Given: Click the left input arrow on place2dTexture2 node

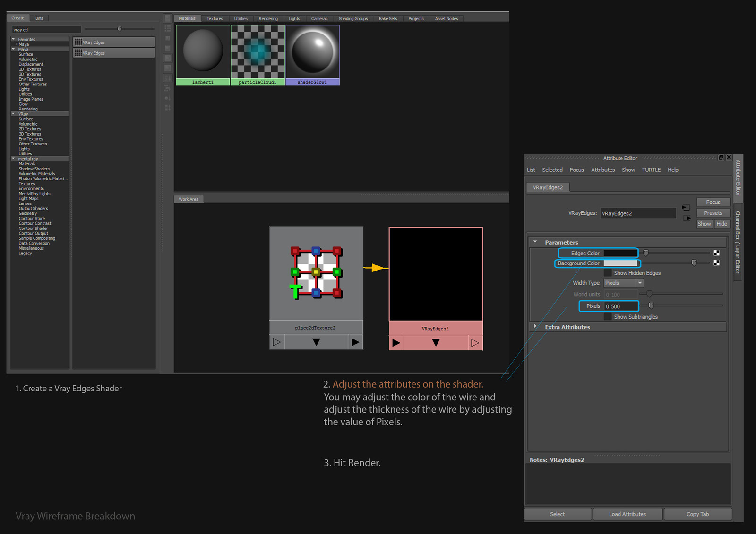Looking at the screenshot, I should (x=277, y=342).
